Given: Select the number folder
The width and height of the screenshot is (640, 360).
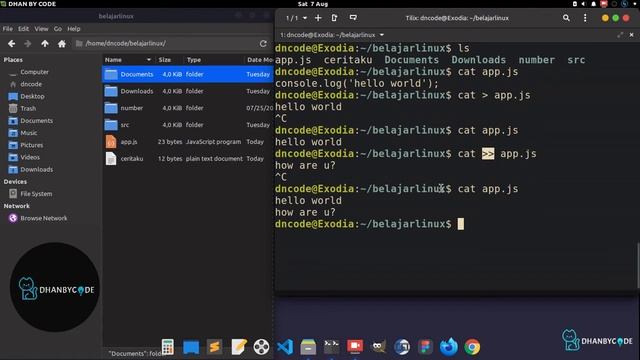Looking at the screenshot, I should pyautogui.click(x=187, y=108).
